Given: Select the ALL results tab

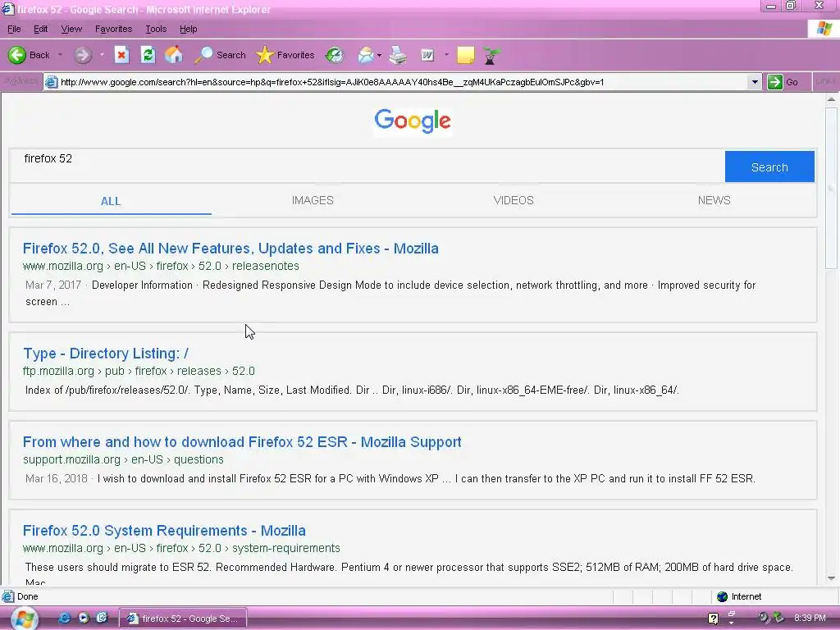Looking at the screenshot, I should [111, 201].
